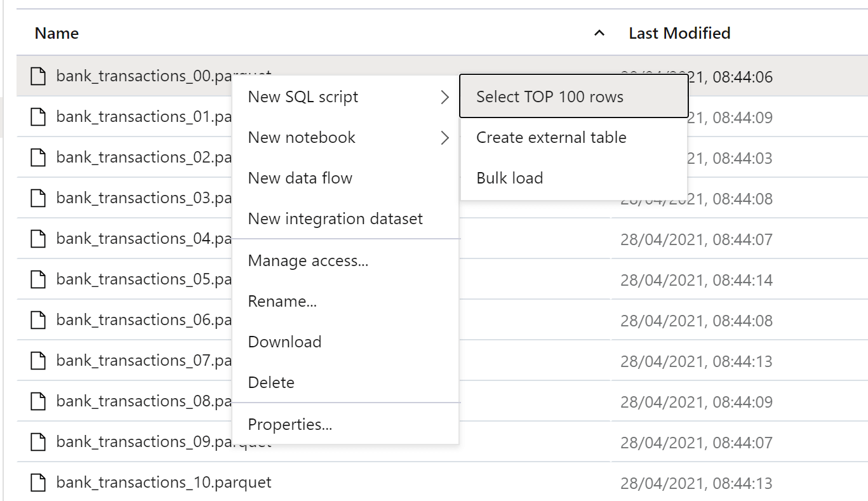The height and width of the screenshot is (501, 868).
Task: Click file icon of bank_transactions_00.parquet
Action: [x=39, y=76]
